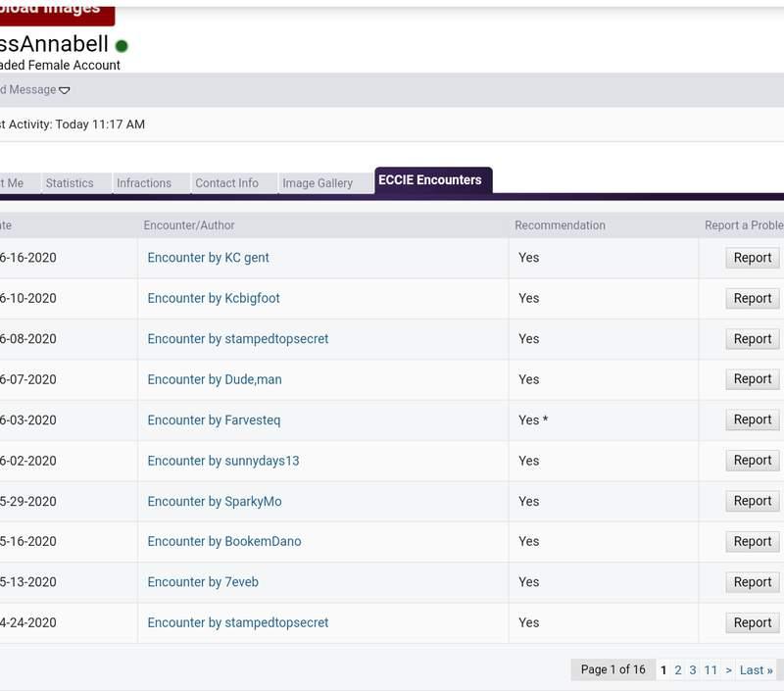784x691 pixels.
Task: Select the Contact Info tab
Action: (226, 183)
